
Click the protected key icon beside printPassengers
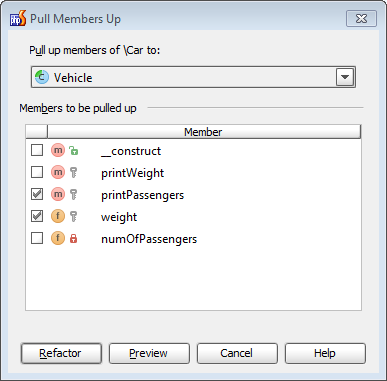73,194
